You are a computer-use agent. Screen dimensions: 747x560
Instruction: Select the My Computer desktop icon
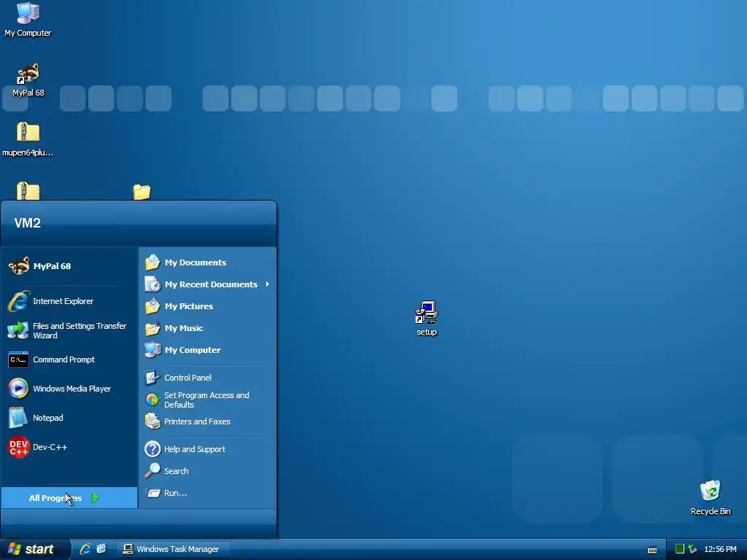[x=28, y=19]
